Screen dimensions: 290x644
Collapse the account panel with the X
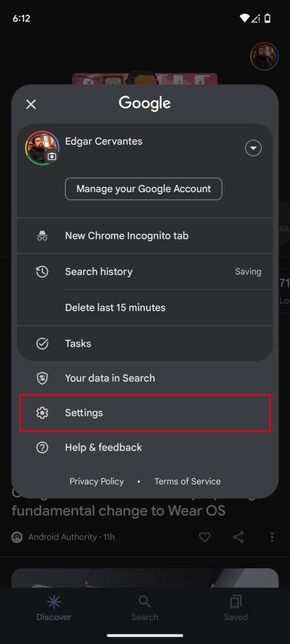pyautogui.click(x=31, y=104)
